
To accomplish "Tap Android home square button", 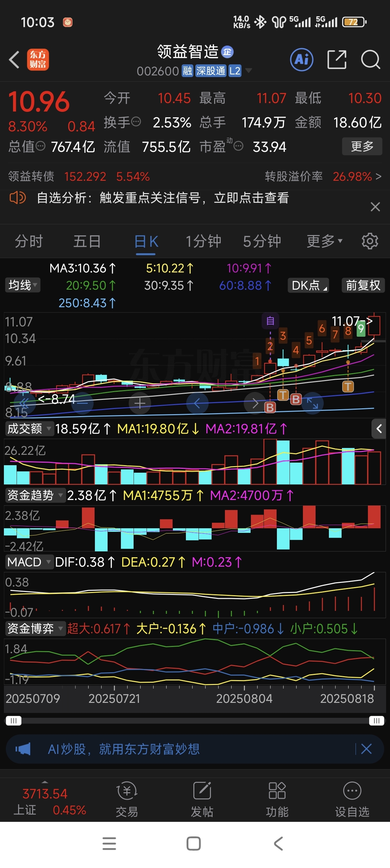I will tap(194, 843).
